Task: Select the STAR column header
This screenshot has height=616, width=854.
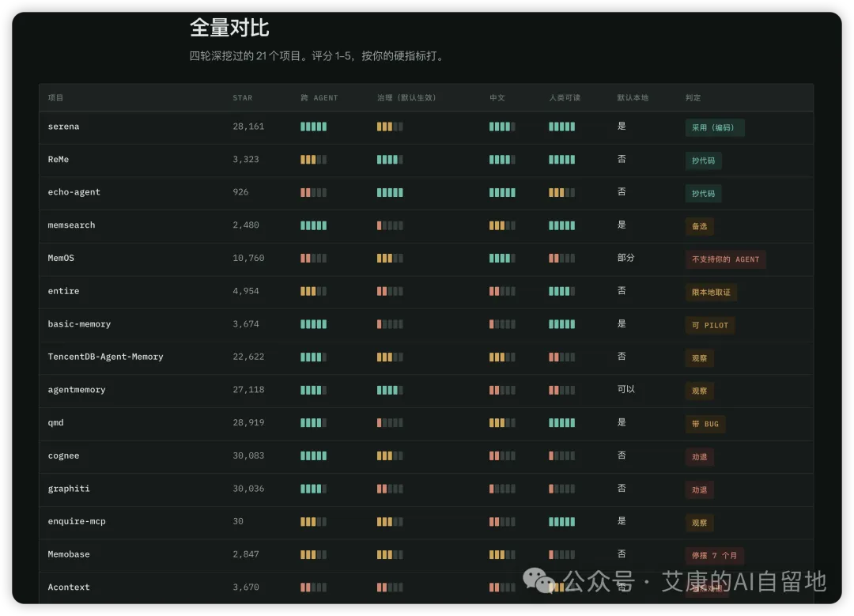Action: click(243, 98)
